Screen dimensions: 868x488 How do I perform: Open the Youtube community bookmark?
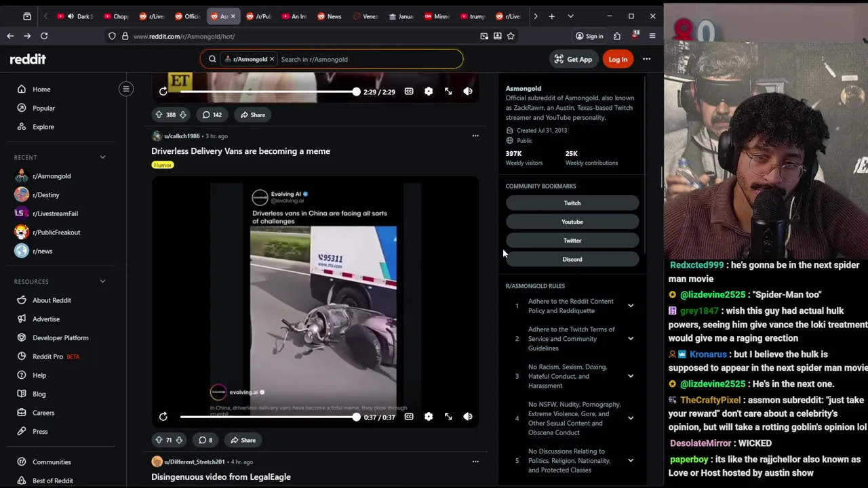pos(572,222)
